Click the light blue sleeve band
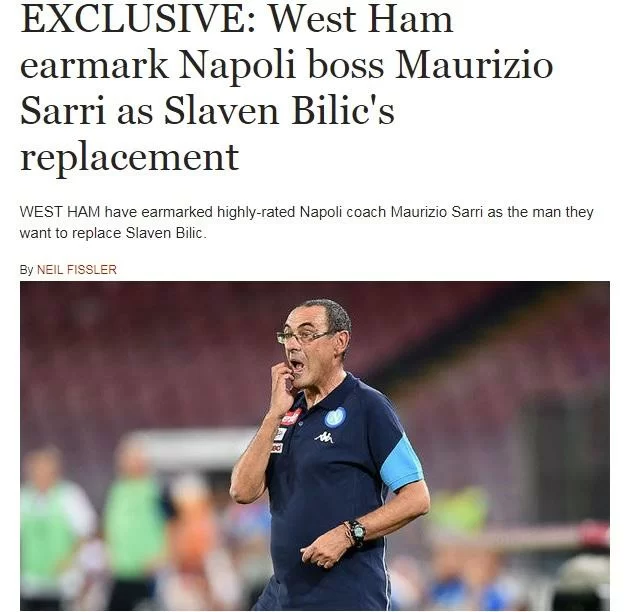Image resolution: width=628 pixels, height=612 pixels. [x=402, y=465]
